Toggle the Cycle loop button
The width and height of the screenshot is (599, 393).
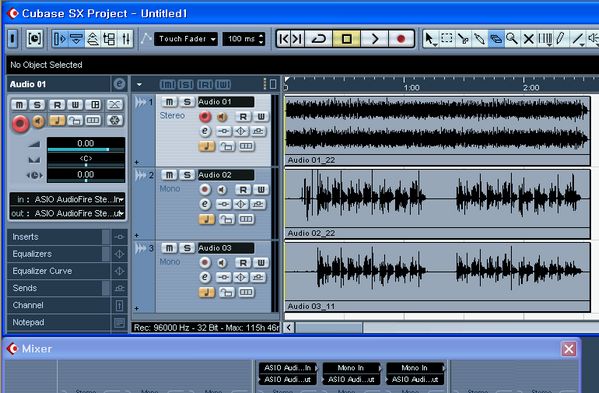click(x=319, y=39)
